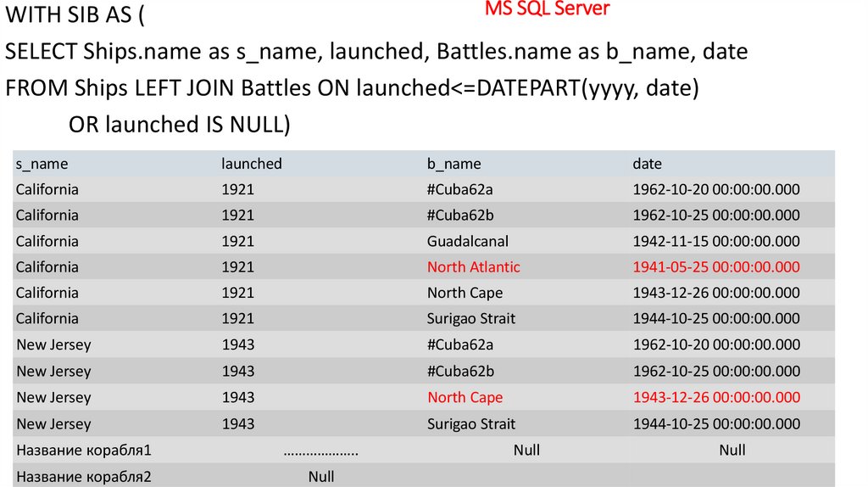Select the red date '1943-12-26 00:00:00.000'
This screenshot has height=487, width=868.
715,398
